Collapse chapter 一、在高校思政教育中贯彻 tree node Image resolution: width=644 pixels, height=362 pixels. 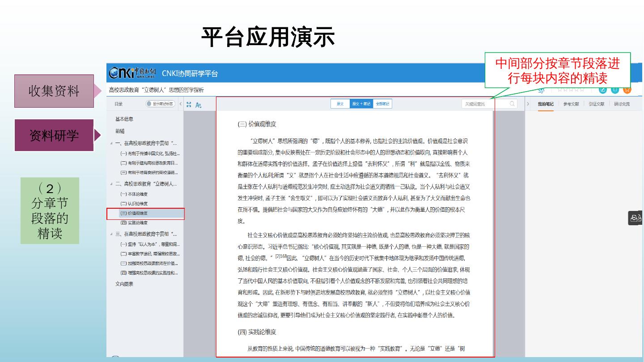coord(112,143)
